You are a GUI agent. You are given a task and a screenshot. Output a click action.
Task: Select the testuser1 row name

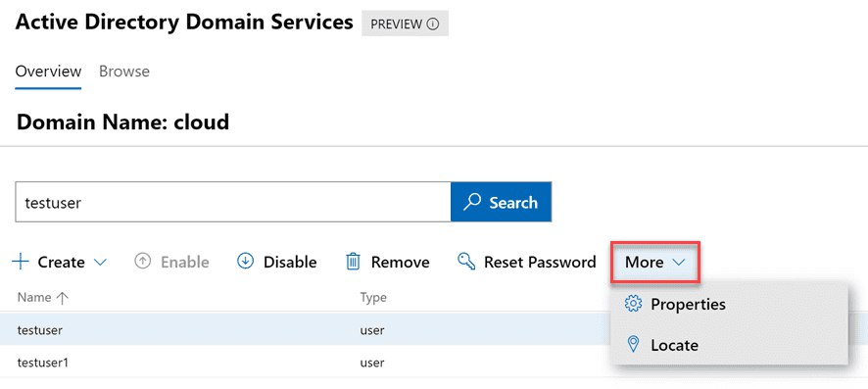click(43, 363)
